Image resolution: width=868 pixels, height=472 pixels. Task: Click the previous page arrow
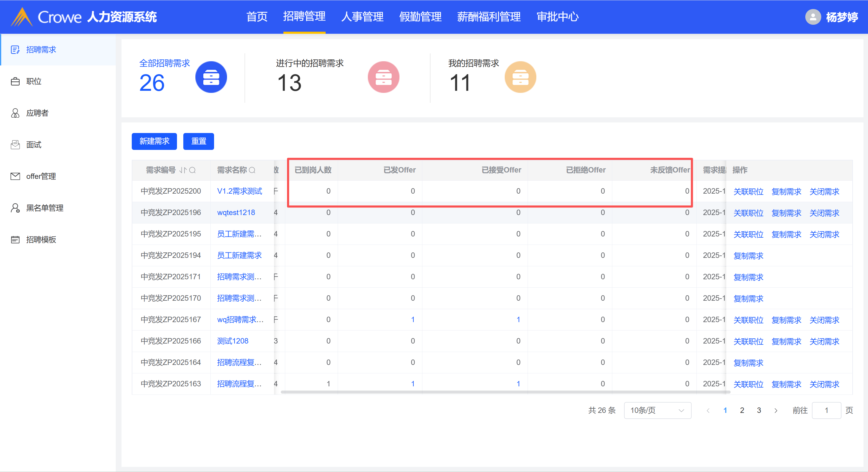click(708, 410)
